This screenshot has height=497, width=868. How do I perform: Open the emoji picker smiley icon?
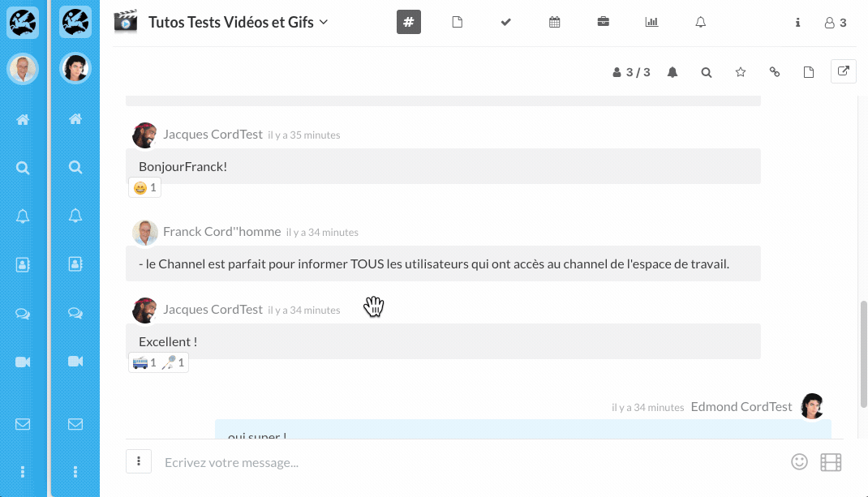[x=799, y=461]
